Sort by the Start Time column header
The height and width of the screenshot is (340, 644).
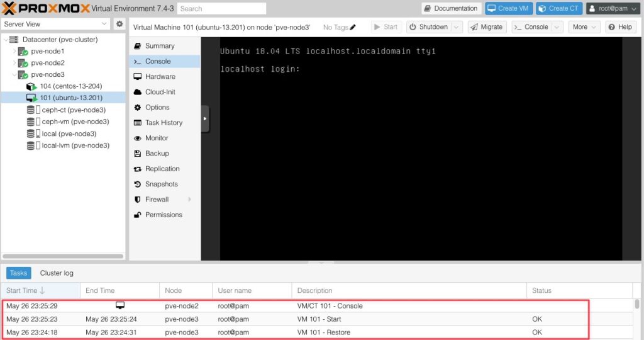pyautogui.click(x=40, y=290)
